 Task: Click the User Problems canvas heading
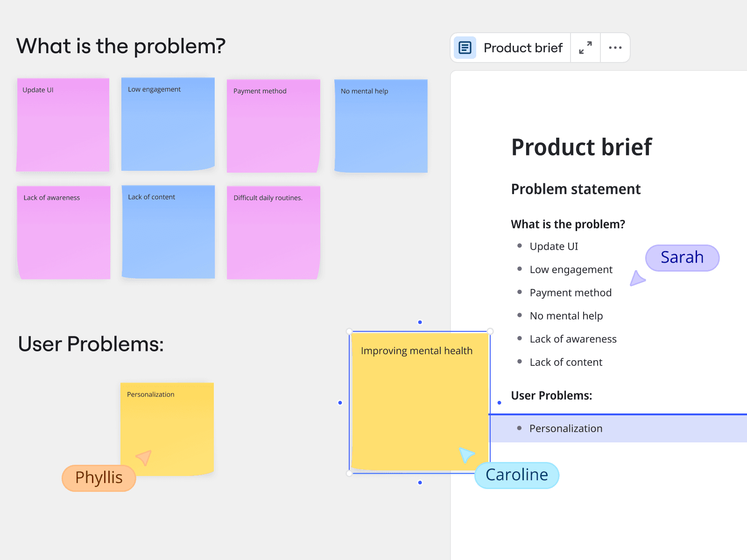tap(91, 344)
